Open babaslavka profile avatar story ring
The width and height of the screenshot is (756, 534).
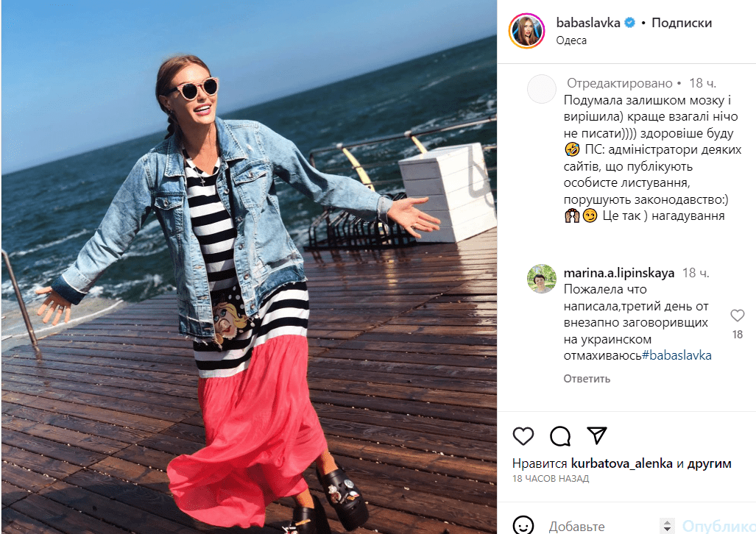(526, 32)
